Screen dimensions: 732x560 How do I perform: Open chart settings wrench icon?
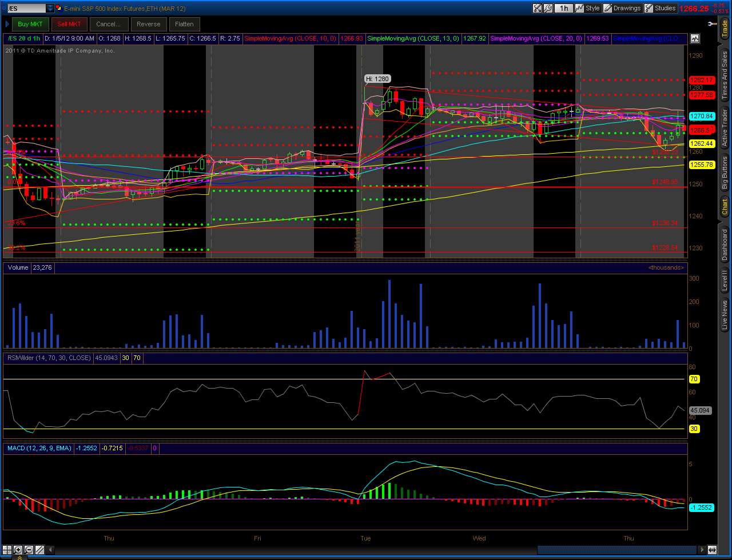pos(548,8)
